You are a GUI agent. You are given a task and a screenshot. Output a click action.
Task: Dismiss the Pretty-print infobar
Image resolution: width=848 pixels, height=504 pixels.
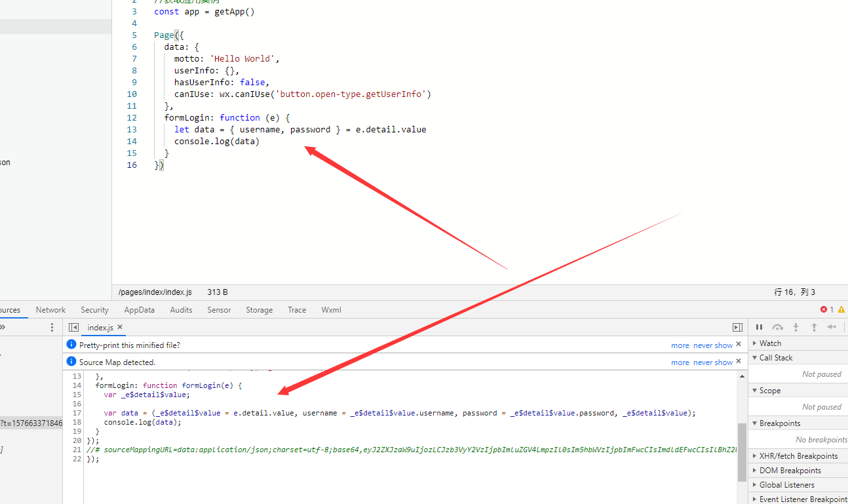click(x=739, y=344)
